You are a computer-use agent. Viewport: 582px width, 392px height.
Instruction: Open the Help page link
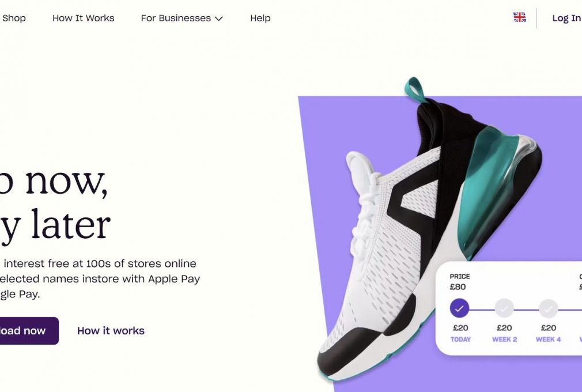coord(260,18)
